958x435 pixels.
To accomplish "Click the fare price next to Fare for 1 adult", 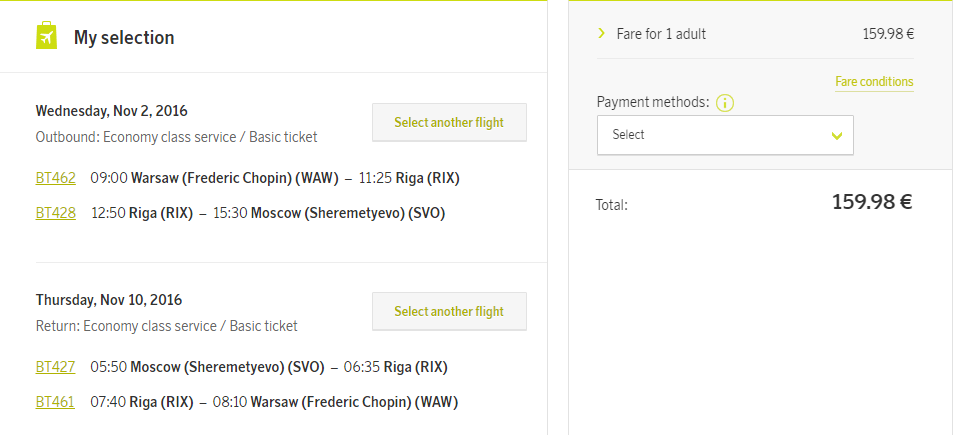I will [888, 34].
